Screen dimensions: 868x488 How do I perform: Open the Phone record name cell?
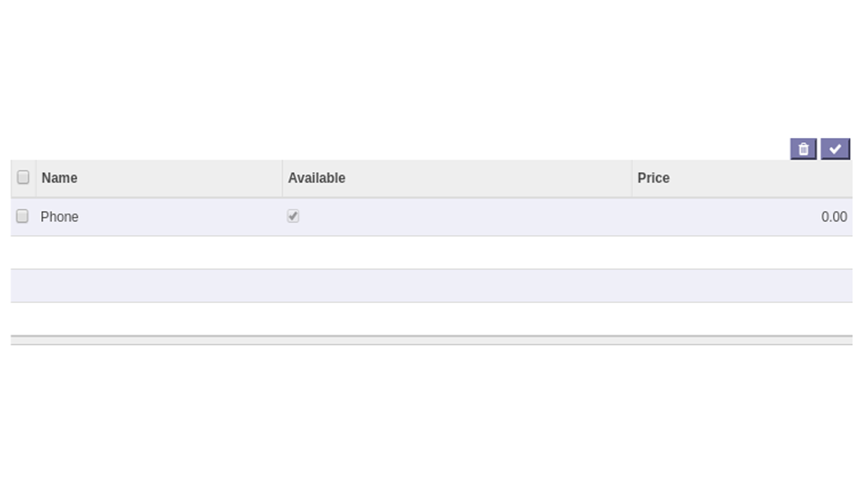[60, 217]
